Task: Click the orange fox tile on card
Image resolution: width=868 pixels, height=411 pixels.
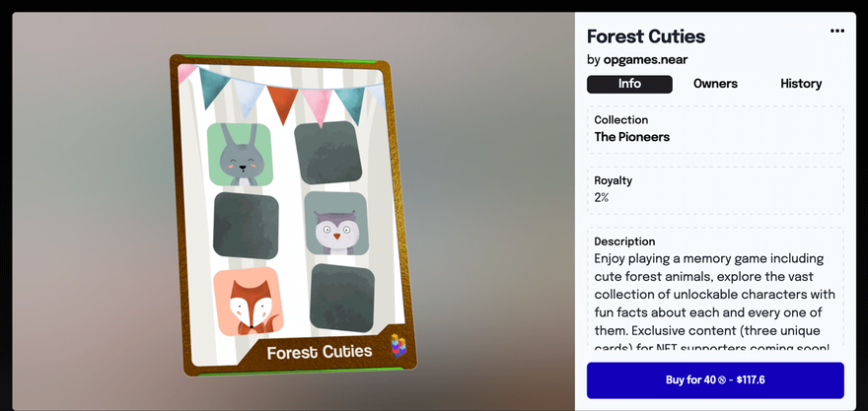Action: 248,301
